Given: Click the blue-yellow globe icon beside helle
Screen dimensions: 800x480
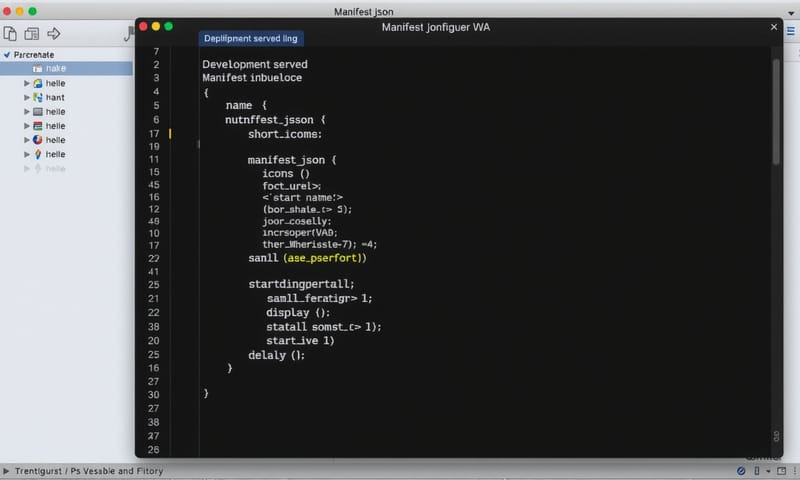Looking at the screenshot, I should click(x=38, y=83).
